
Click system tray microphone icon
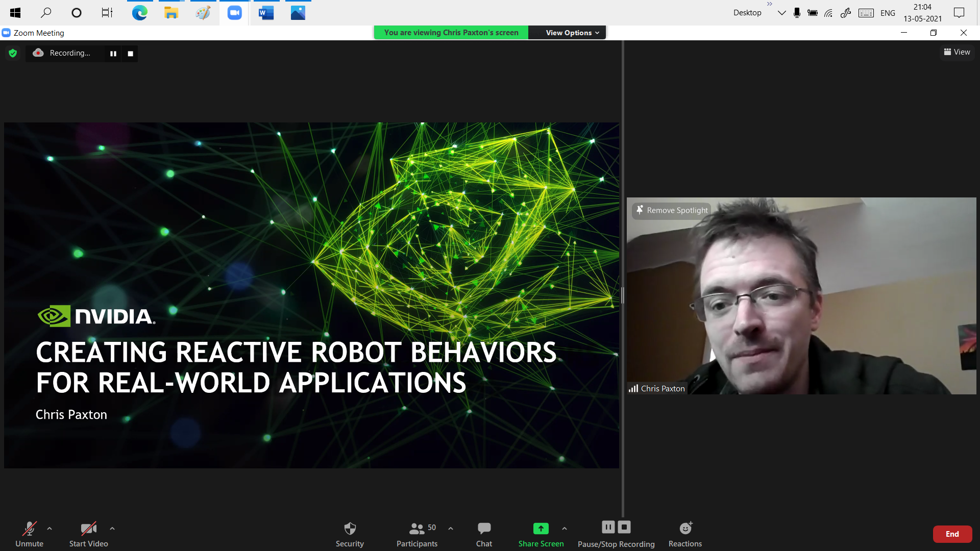point(797,13)
